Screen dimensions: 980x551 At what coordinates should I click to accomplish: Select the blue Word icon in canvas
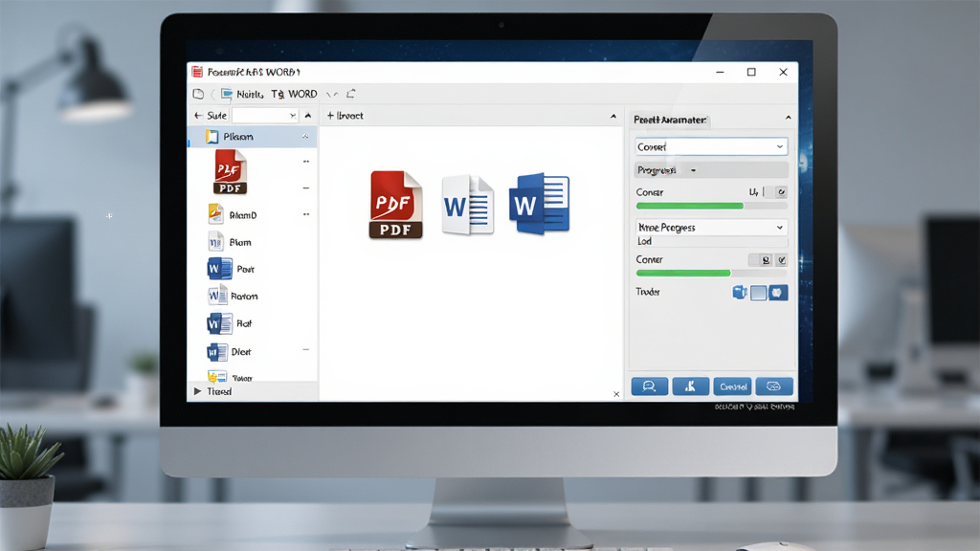pos(540,205)
